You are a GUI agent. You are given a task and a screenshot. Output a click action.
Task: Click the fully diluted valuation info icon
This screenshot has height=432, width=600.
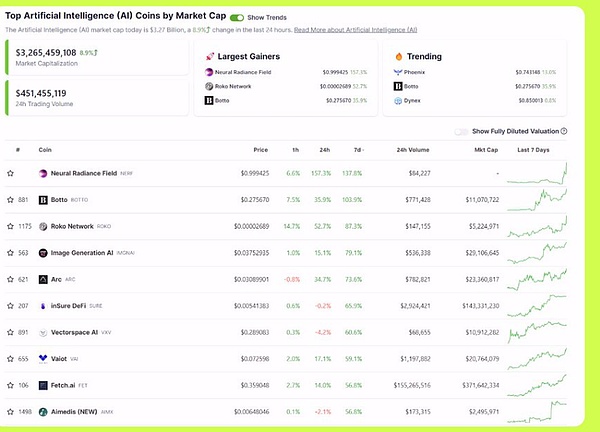(564, 131)
